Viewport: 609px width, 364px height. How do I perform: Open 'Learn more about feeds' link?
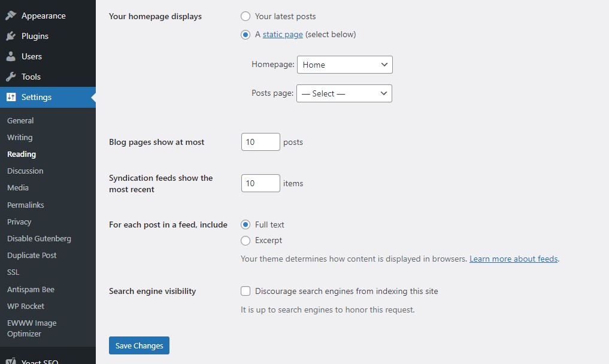pyautogui.click(x=513, y=259)
